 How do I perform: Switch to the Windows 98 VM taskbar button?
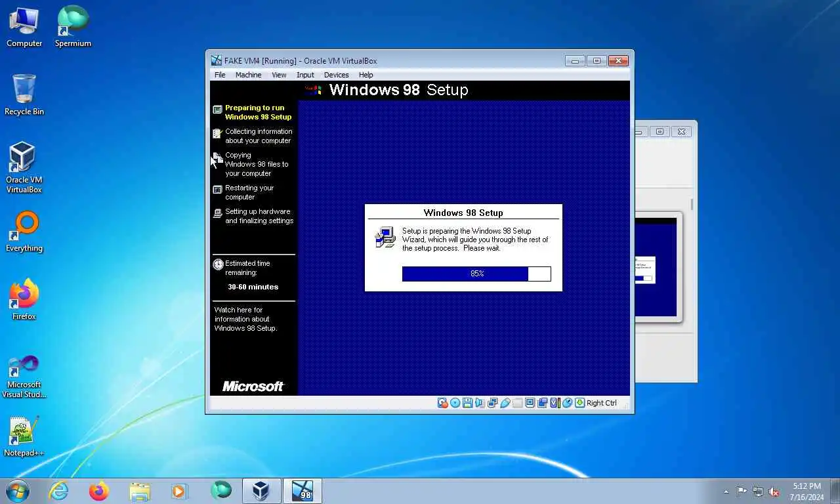click(303, 491)
